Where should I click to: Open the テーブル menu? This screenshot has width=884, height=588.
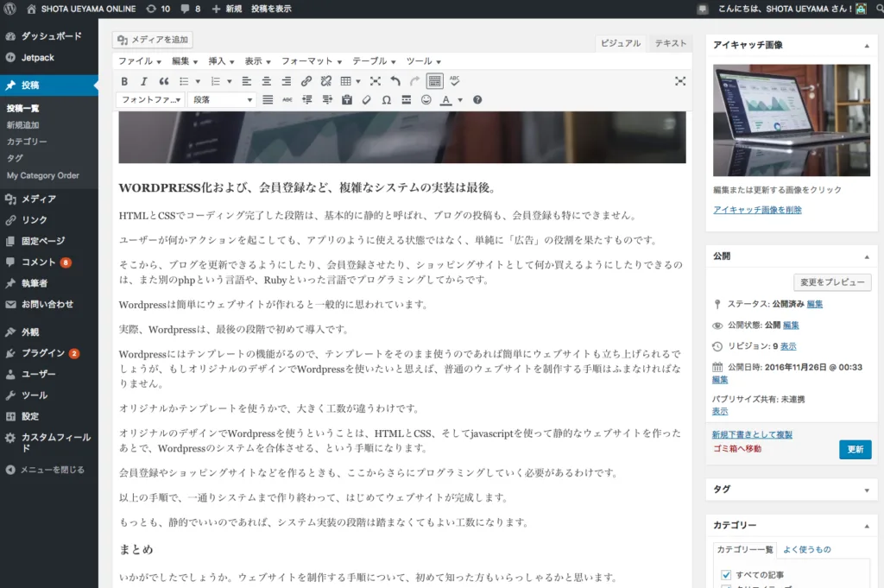tap(374, 61)
